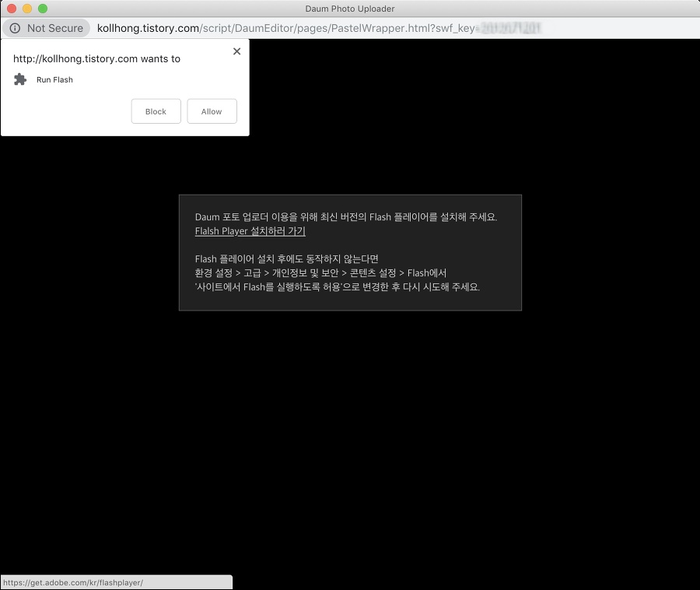The height and width of the screenshot is (590, 700).
Task: Click the get.adobe.com status bar URL
Action: click(x=73, y=582)
